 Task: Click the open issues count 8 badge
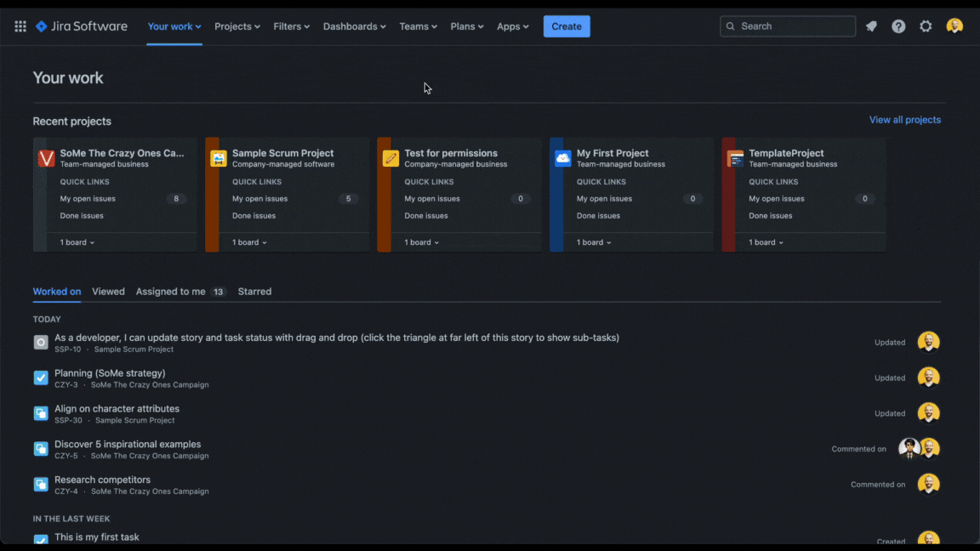click(x=176, y=199)
